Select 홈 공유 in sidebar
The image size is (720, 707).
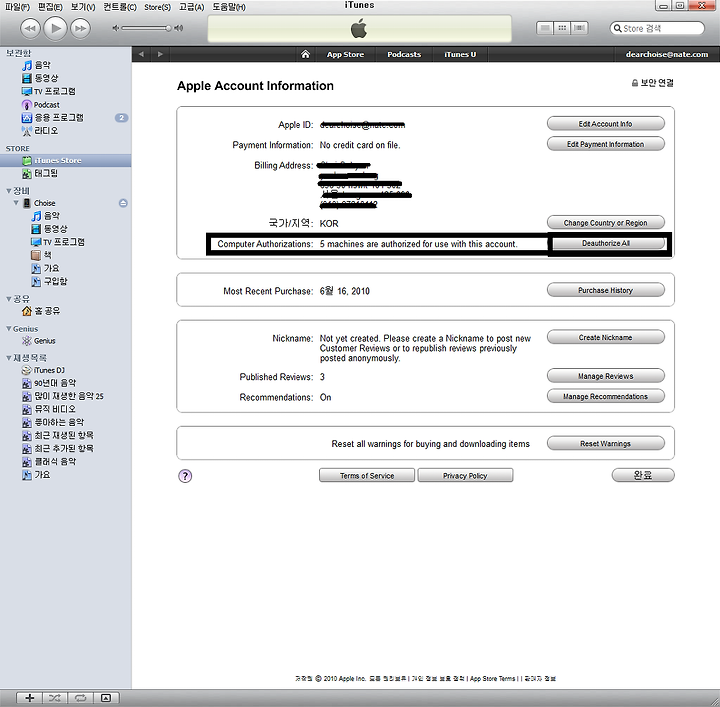tap(41, 311)
